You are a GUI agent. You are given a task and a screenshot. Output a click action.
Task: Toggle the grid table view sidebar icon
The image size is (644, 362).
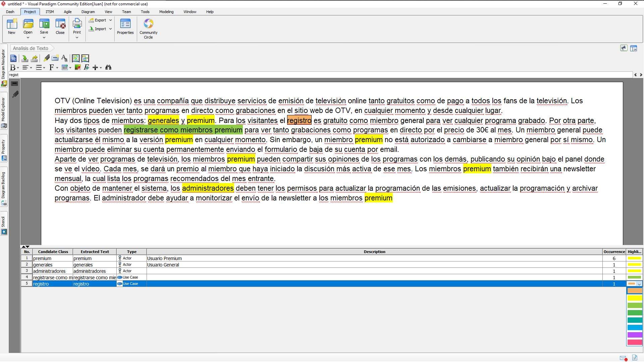click(14, 83)
